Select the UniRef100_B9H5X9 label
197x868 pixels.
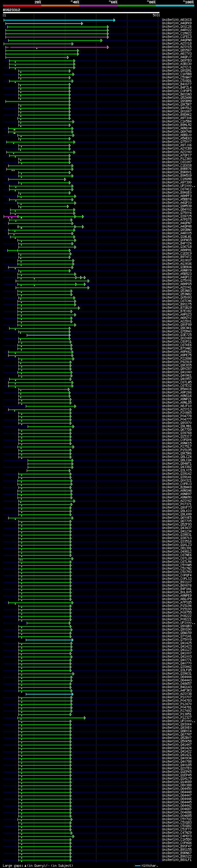pyautogui.click(x=177, y=176)
